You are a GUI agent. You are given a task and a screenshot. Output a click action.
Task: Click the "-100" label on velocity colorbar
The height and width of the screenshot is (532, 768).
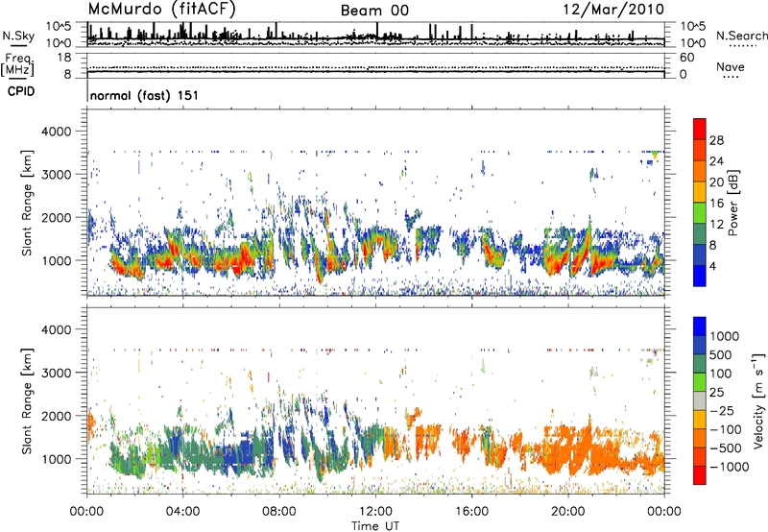point(725,429)
